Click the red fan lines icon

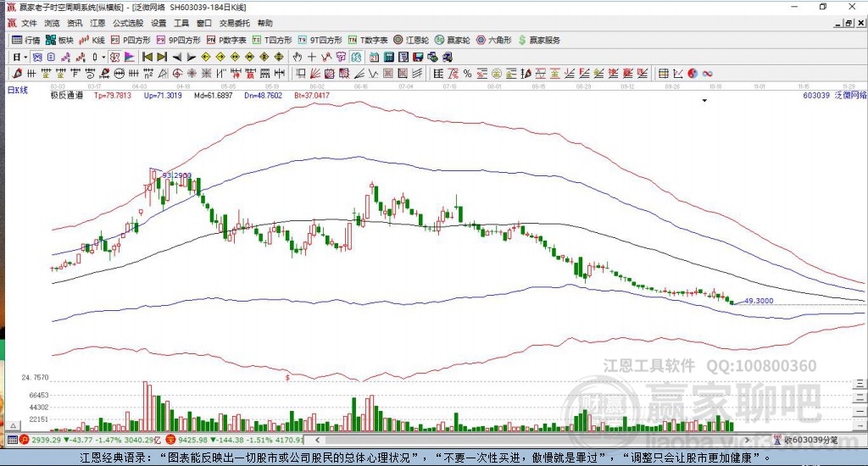click(x=315, y=74)
